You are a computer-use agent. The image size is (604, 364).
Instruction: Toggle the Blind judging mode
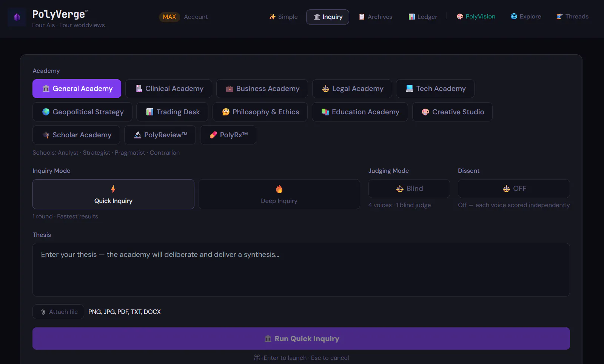pyautogui.click(x=409, y=189)
